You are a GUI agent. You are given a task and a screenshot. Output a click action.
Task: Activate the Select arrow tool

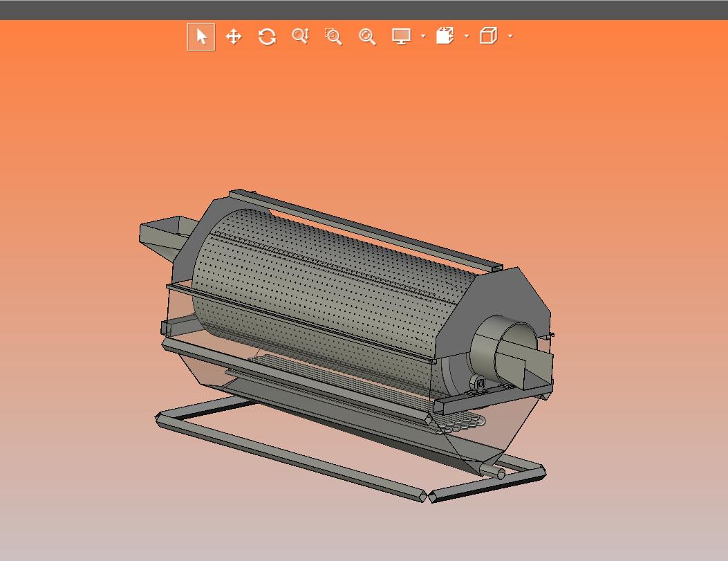(x=201, y=37)
